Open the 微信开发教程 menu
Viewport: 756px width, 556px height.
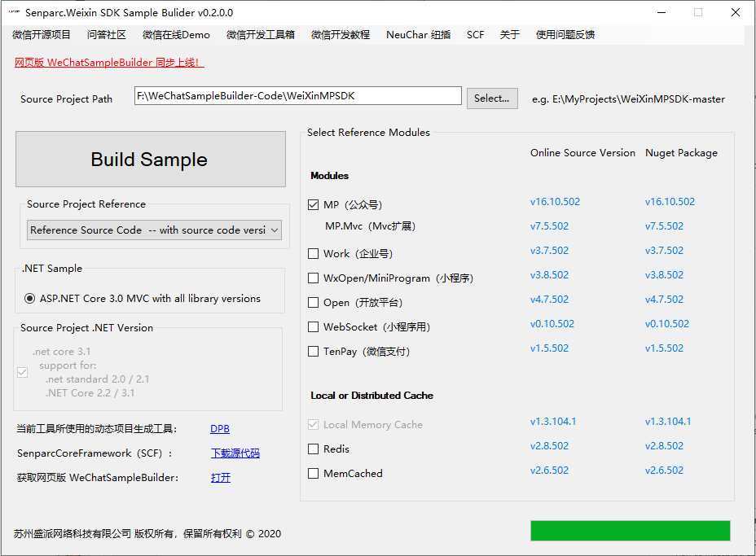pos(341,35)
